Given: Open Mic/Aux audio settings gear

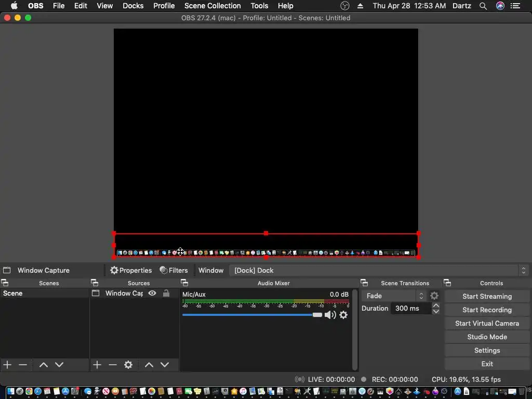Looking at the screenshot, I should click(343, 315).
